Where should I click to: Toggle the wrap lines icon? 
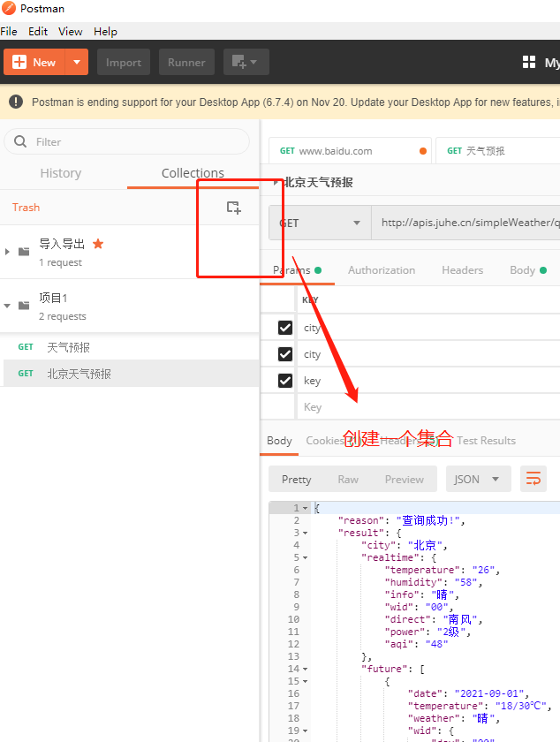tap(534, 479)
